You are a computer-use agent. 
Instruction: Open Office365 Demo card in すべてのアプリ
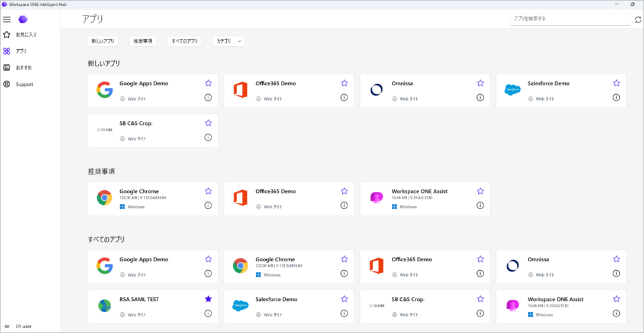[425, 267]
